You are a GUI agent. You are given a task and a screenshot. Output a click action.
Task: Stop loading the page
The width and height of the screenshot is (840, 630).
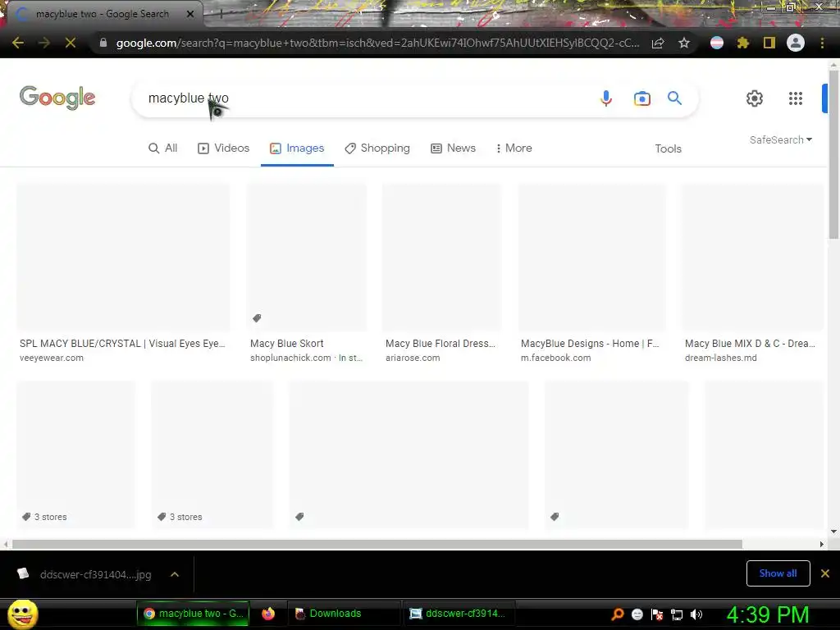[x=71, y=43]
